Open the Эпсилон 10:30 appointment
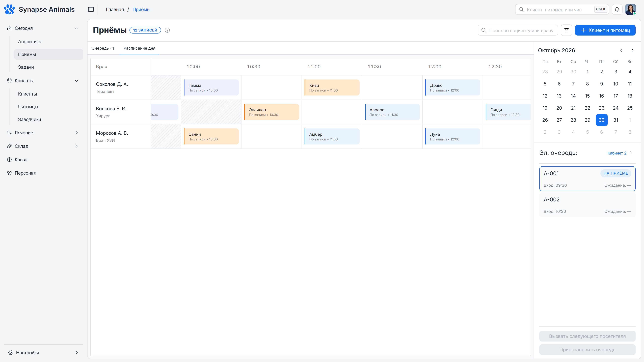Screen dimensions: 644x362 coord(272,112)
